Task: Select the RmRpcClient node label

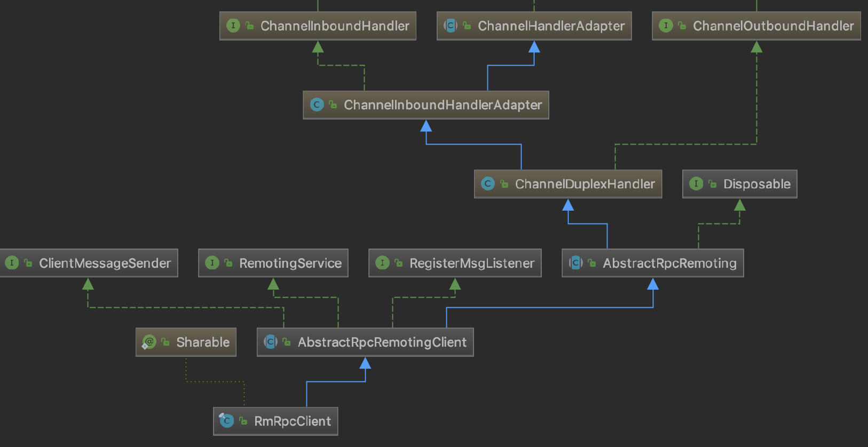Action: click(292, 421)
